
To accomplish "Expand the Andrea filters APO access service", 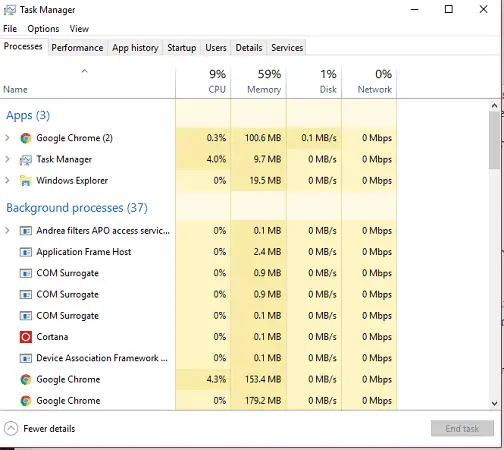I will click(x=7, y=230).
